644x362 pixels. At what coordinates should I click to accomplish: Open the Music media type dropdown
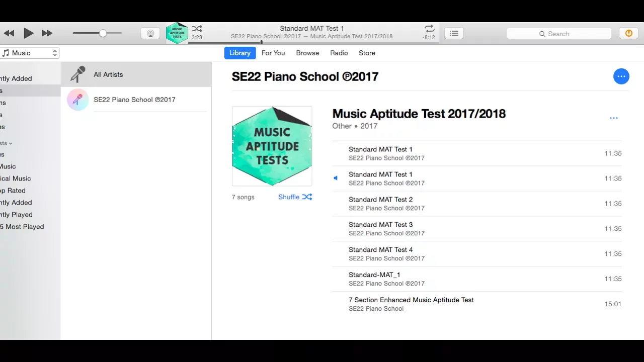(x=30, y=53)
